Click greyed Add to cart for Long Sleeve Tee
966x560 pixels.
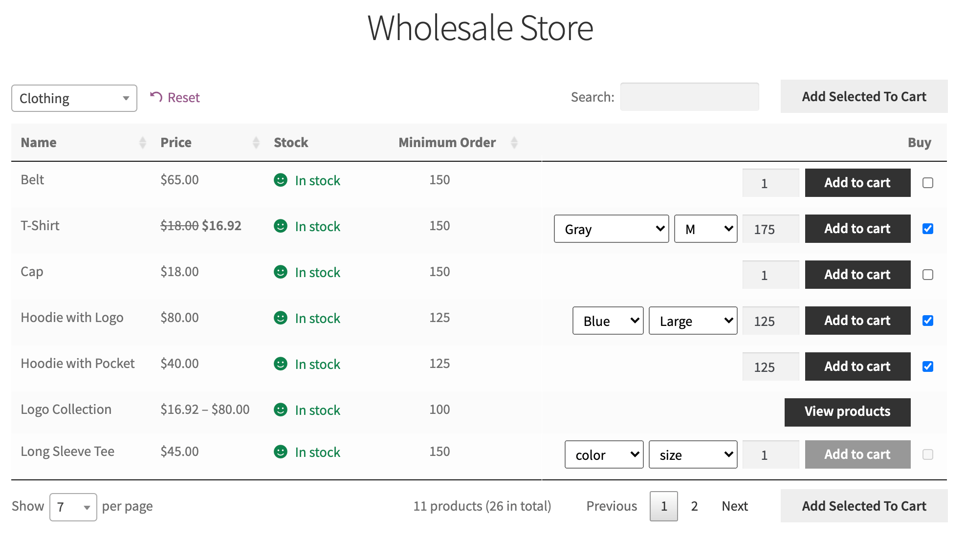tap(857, 454)
